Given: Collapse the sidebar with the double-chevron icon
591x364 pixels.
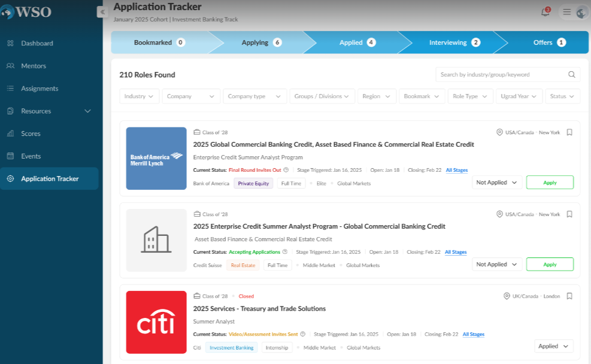Looking at the screenshot, I should click(102, 12).
